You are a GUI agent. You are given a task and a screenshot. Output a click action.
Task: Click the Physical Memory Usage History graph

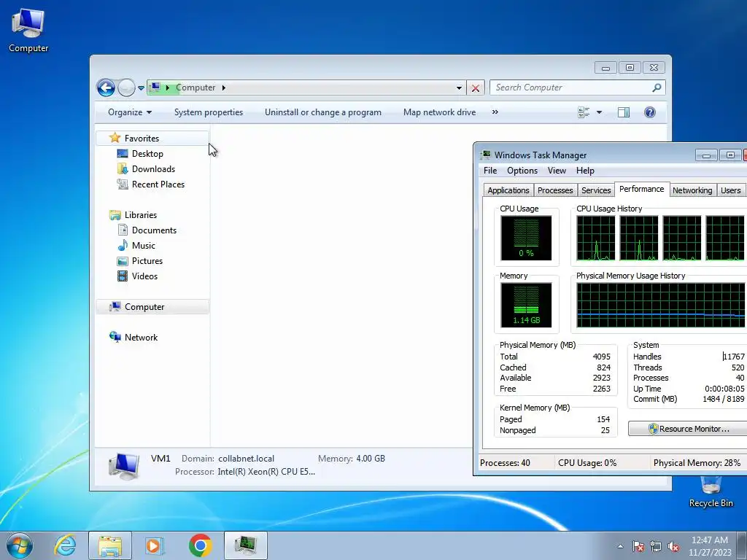661,305
